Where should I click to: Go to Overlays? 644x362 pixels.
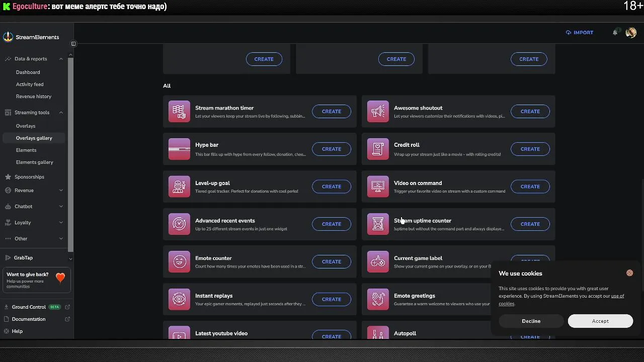coord(26,126)
